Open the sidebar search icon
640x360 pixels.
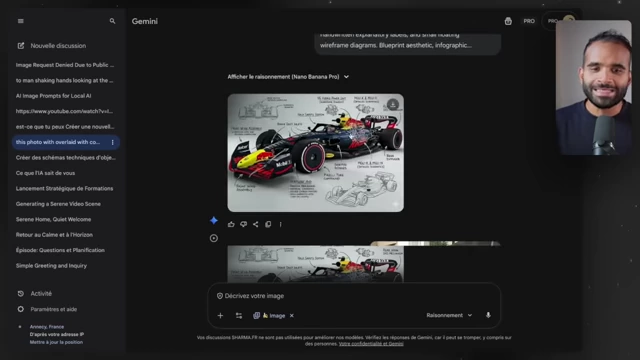click(112, 21)
